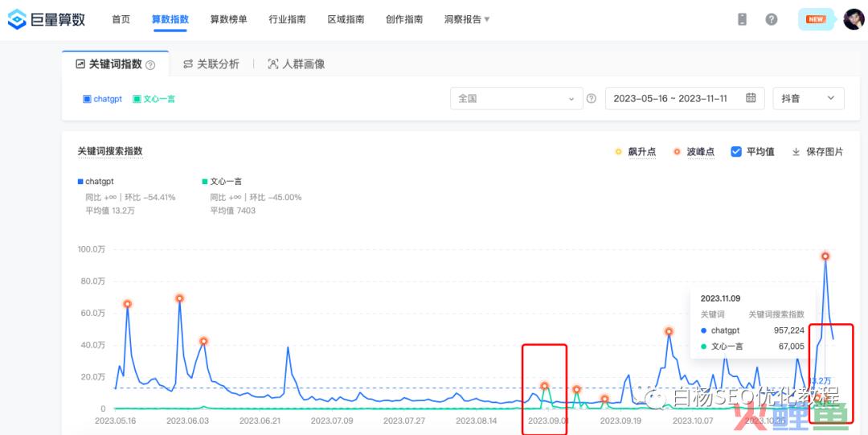Switch to the 人群画像 tab
Image resolution: width=868 pixels, height=435 pixels.
coord(296,64)
